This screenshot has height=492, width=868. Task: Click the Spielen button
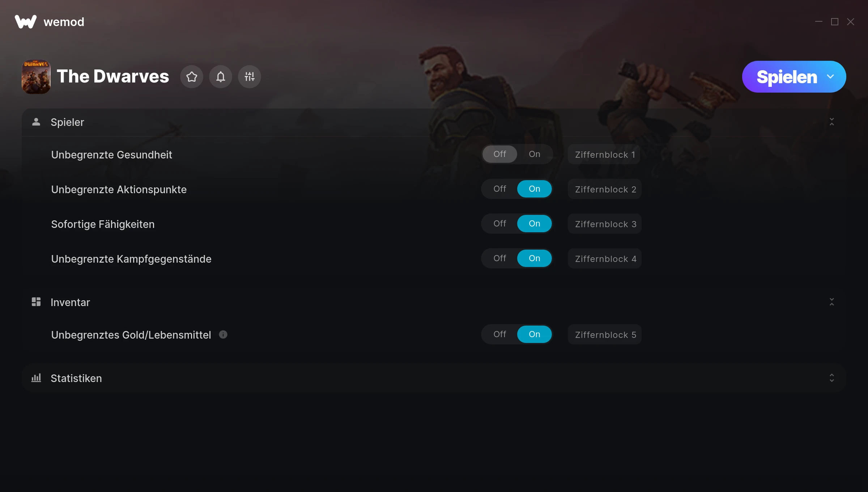tap(787, 77)
